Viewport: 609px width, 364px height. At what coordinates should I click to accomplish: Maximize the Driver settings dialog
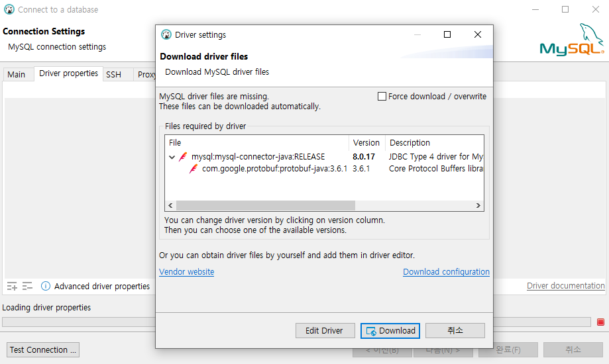pos(447,34)
